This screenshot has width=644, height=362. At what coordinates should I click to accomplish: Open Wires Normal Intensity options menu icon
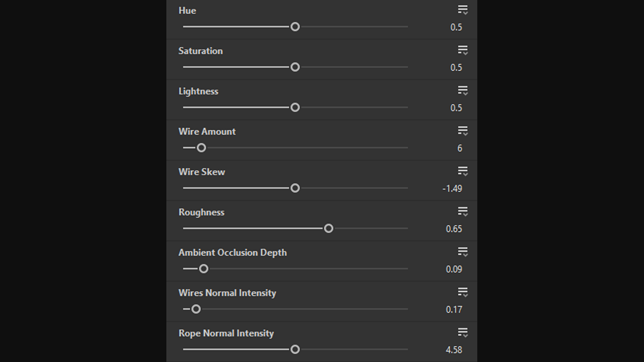click(462, 292)
